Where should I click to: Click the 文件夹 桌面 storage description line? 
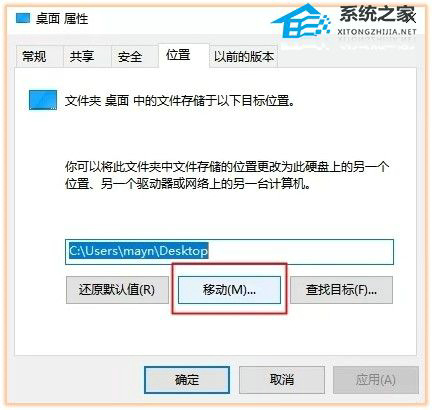180,101
